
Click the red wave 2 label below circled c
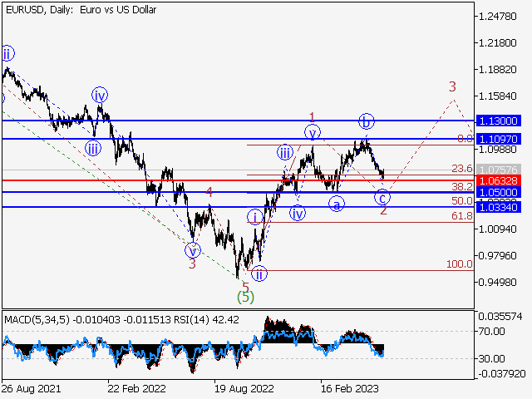coord(383,210)
